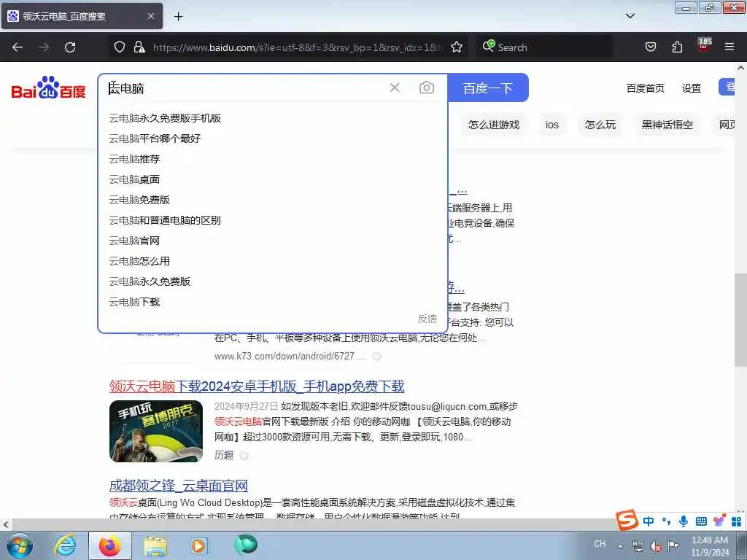Screen dimensions: 747x560
Task: Open the Pocket save icon
Action: 650,47
